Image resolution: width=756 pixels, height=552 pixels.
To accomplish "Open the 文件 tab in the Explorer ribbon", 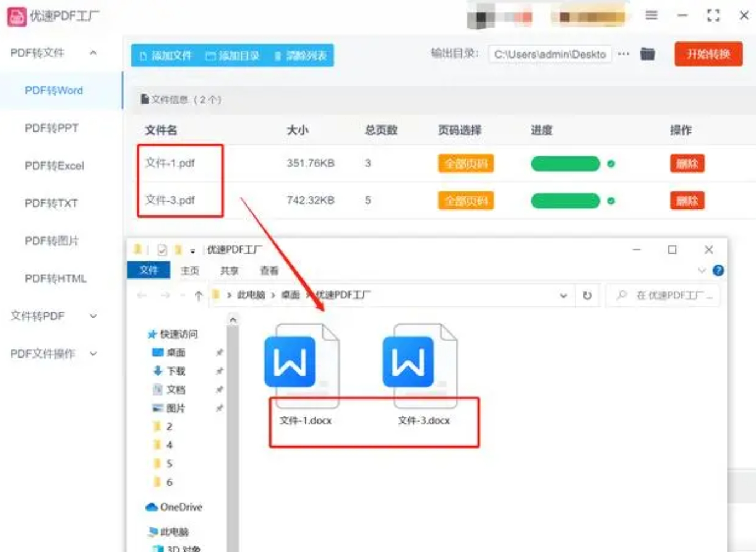I will [148, 270].
